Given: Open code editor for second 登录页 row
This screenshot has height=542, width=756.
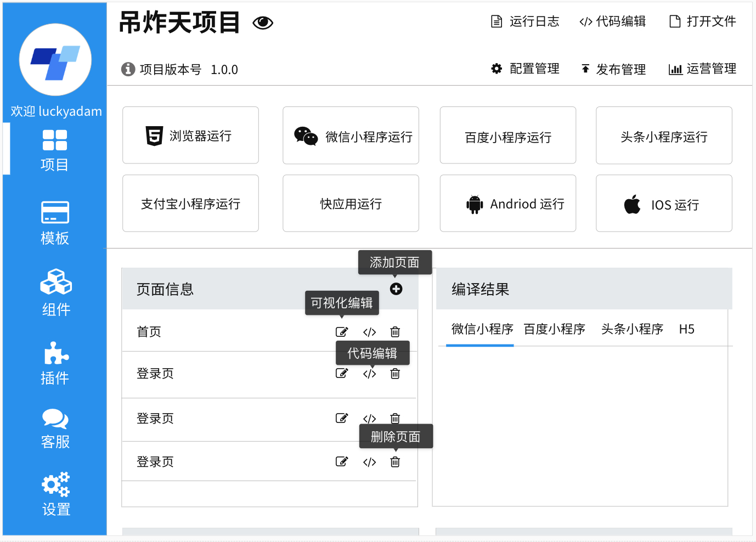Looking at the screenshot, I should (x=370, y=419).
